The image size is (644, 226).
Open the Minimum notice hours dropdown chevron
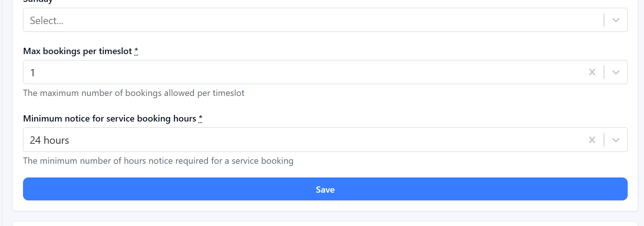tap(616, 140)
